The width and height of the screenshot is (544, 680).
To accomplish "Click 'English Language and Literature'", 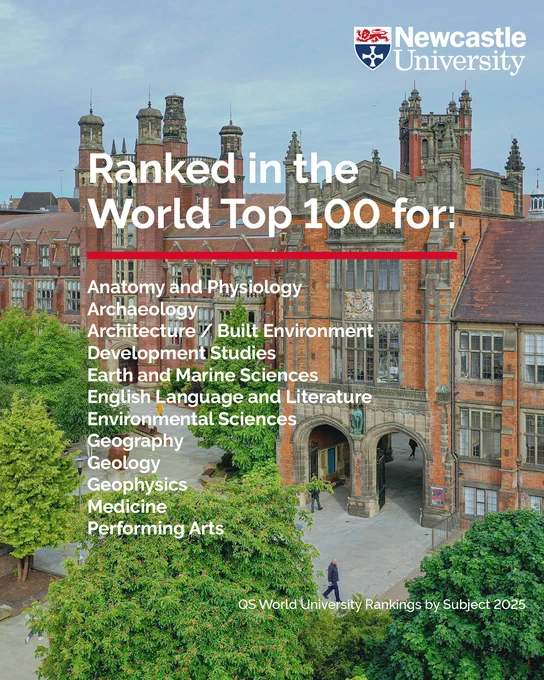I will (x=229, y=397).
